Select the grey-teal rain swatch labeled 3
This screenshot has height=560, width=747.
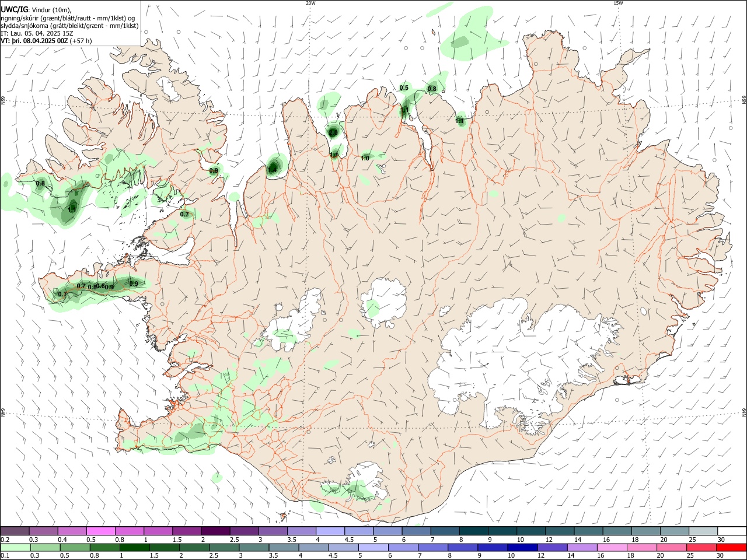[x=254, y=548]
